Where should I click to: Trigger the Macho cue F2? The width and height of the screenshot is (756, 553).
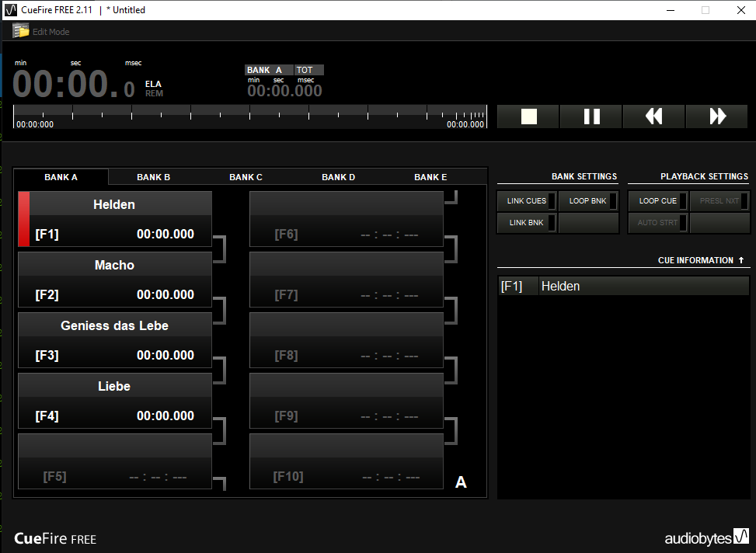tap(115, 280)
